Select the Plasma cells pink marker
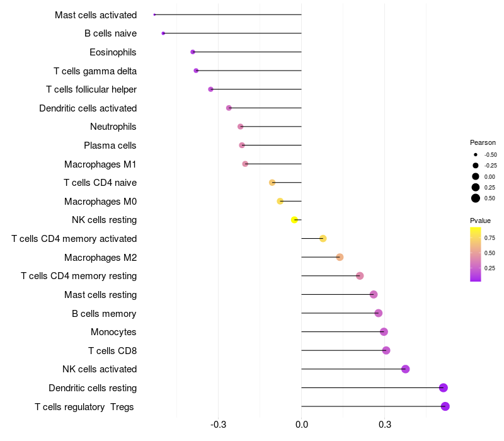This screenshot has width=504, height=441. pos(242,146)
